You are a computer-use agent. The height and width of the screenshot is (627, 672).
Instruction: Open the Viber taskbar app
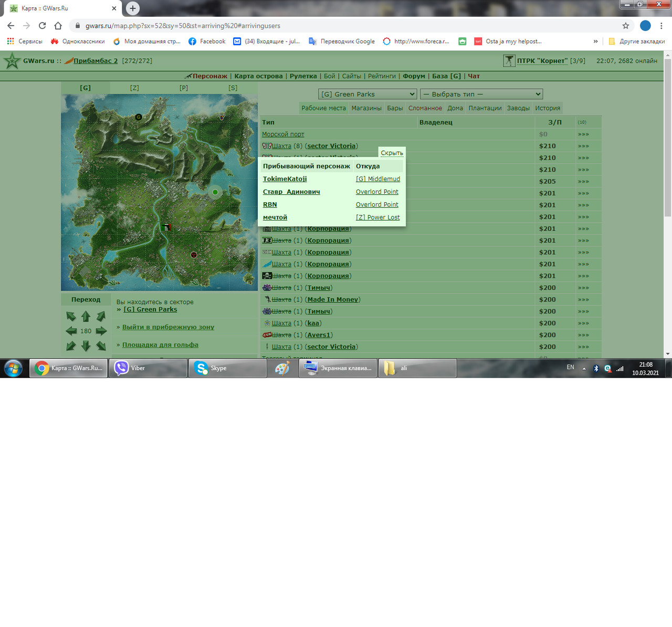(x=148, y=368)
